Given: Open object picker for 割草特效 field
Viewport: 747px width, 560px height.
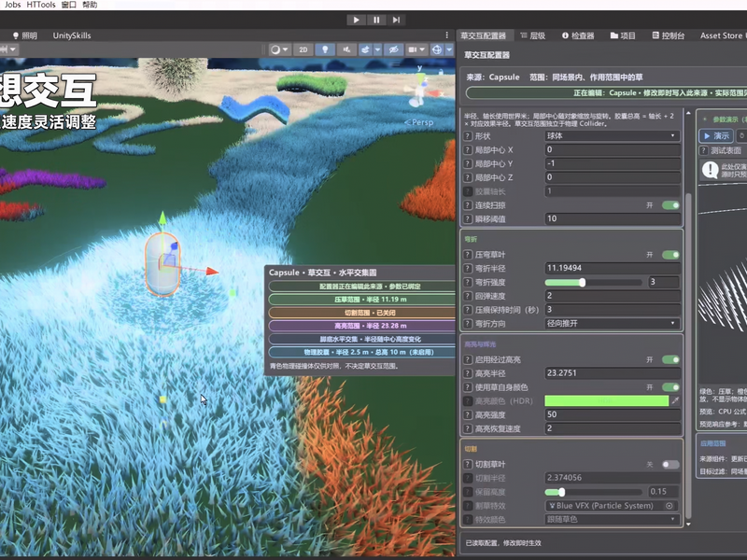Looking at the screenshot, I should click(669, 506).
